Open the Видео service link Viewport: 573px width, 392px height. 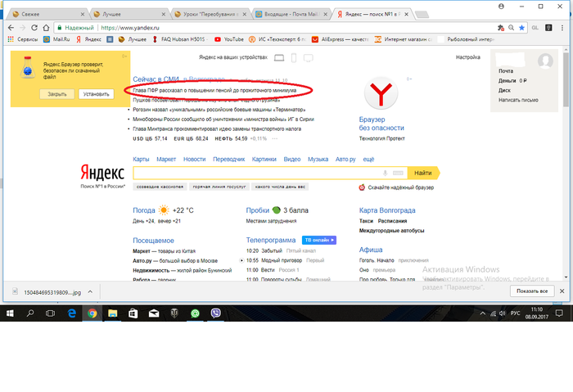292,160
